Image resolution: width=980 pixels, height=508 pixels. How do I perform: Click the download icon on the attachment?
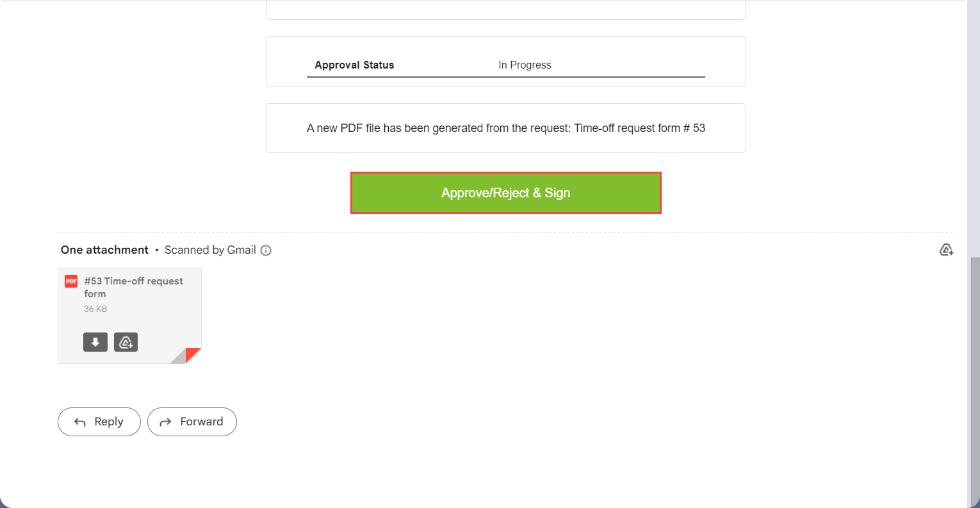tap(95, 341)
